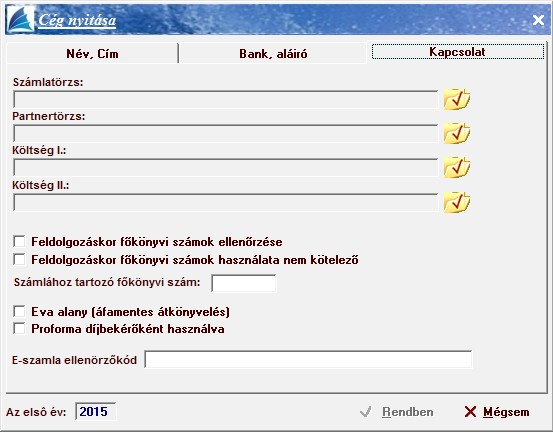This screenshot has height=432, width=553.
Task: Open the Partnertörzs folder browse icon
Action: (457, 133)
